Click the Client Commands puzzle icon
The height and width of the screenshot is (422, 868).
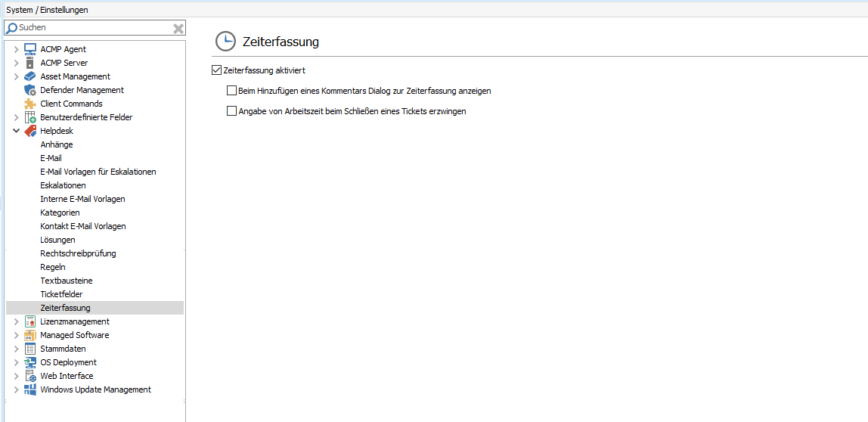[30, 104]
